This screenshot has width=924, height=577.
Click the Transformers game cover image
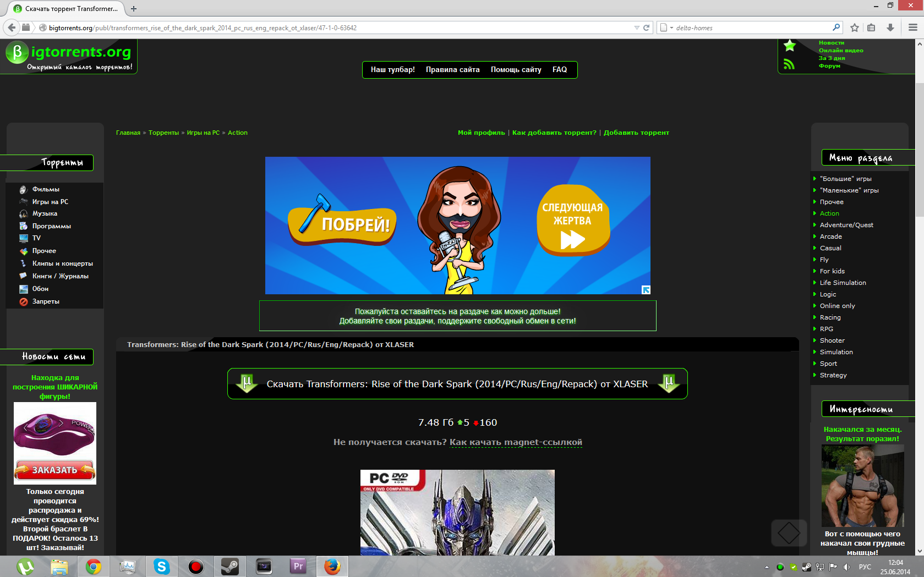click(457, 513)
